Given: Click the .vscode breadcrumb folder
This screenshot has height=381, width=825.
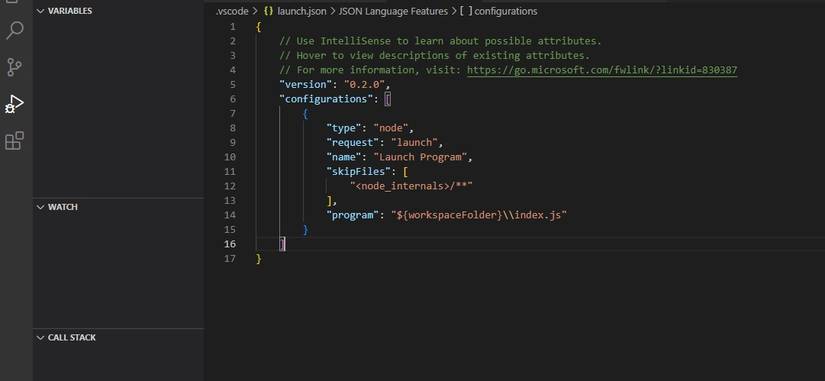Looking at the screenshot, I should 232,11.
